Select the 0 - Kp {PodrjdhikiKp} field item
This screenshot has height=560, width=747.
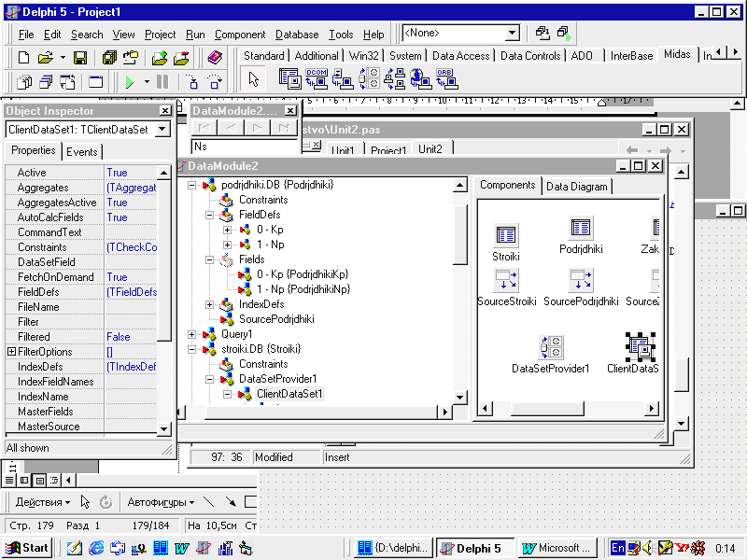click(x=303, y=274)
